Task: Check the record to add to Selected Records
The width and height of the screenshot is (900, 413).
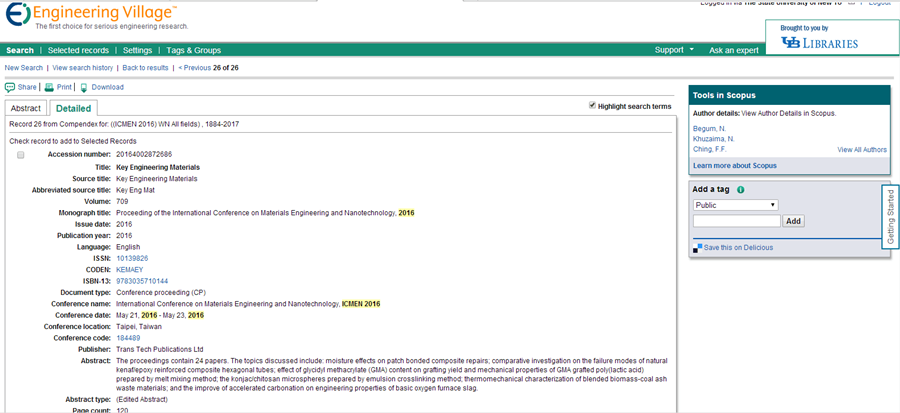Action: point(21,155)
